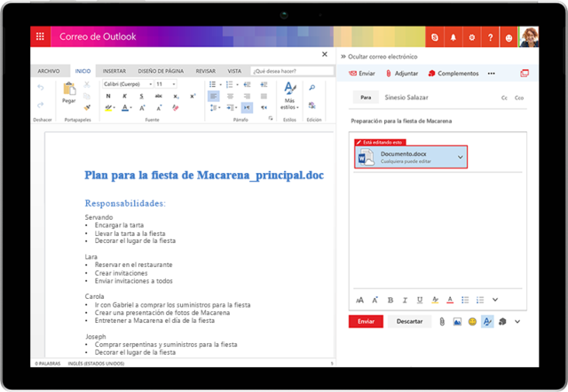
Task: Open Más estilos dropdown
Action: coord(290,96)
